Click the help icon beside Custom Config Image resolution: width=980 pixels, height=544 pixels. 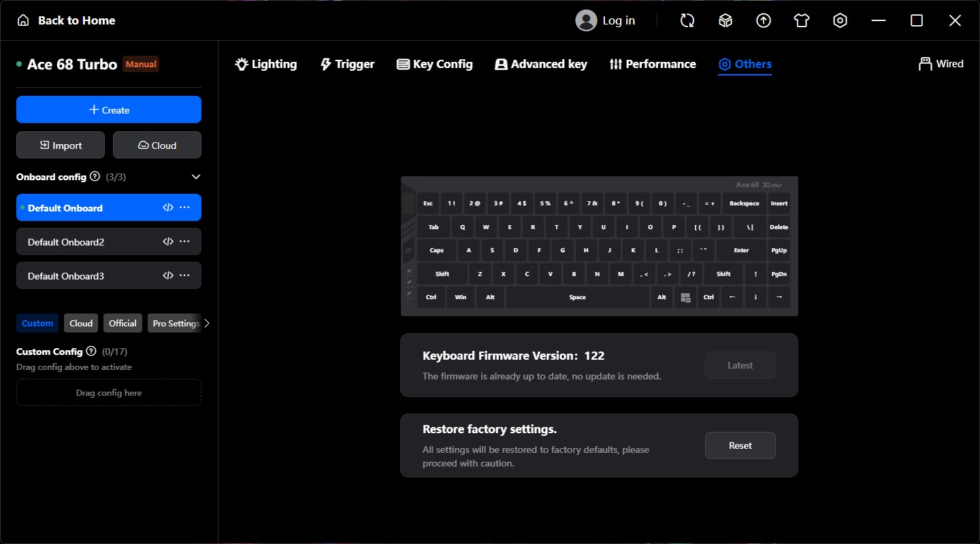tap(91, 352)
